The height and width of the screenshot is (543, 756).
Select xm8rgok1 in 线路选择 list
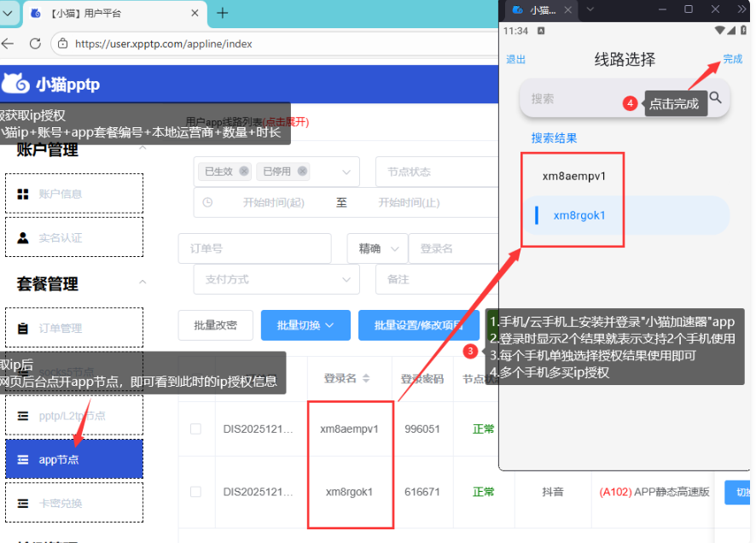pos(626,215)
